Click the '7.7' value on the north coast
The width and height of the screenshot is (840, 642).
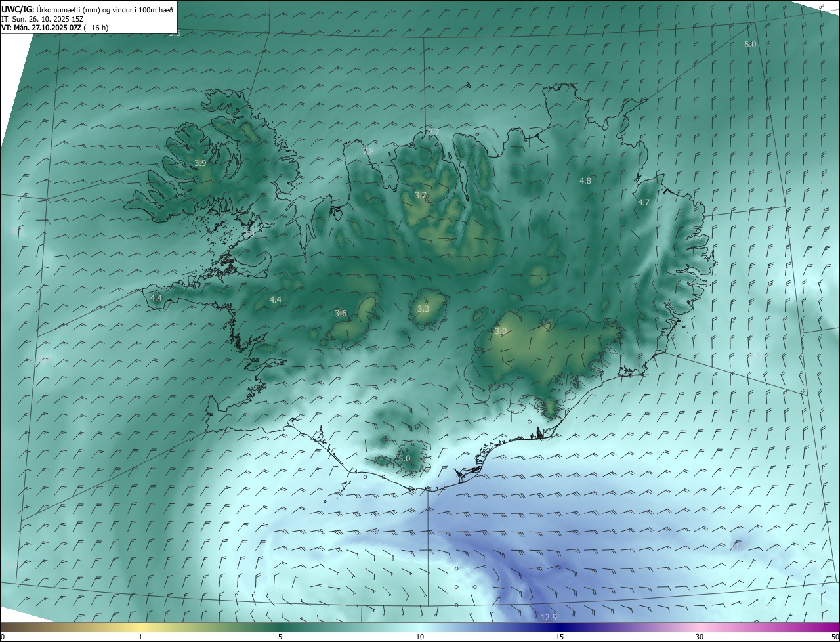pyautogui.click(x=434, y=133)
